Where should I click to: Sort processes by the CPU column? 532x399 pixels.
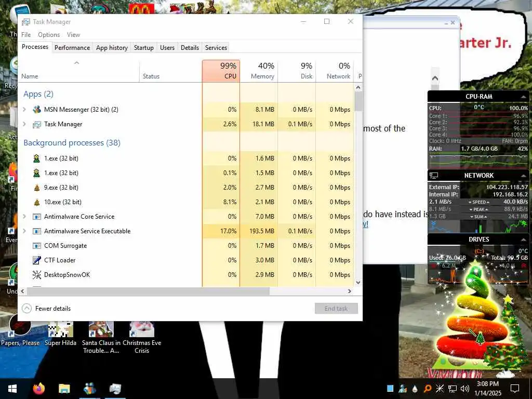pyautogui.click(x=221, y=71)
